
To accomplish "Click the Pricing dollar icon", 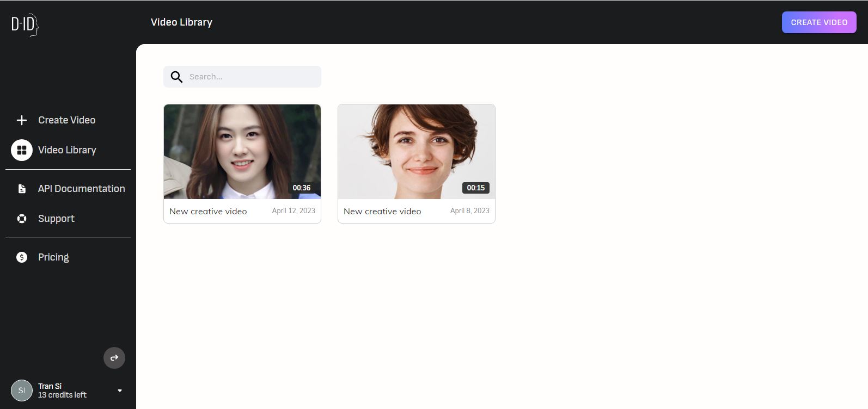I will pos(22,257).
